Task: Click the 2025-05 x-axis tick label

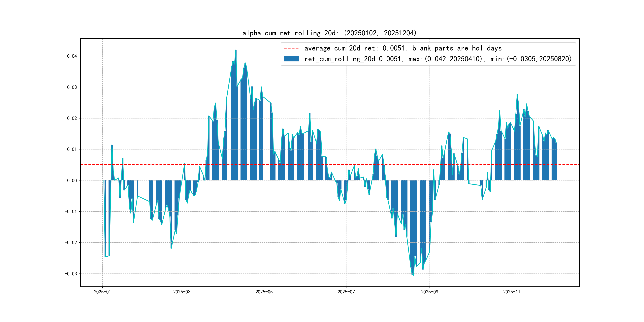Action: tap(264, 292)
